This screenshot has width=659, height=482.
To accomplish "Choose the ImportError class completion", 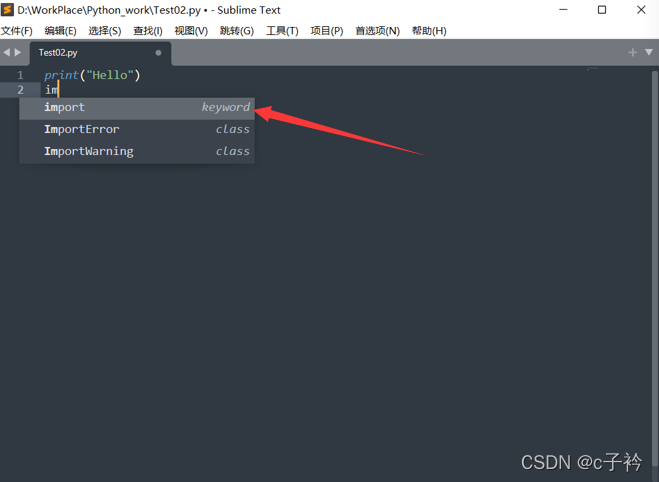I will click(137, 129).
